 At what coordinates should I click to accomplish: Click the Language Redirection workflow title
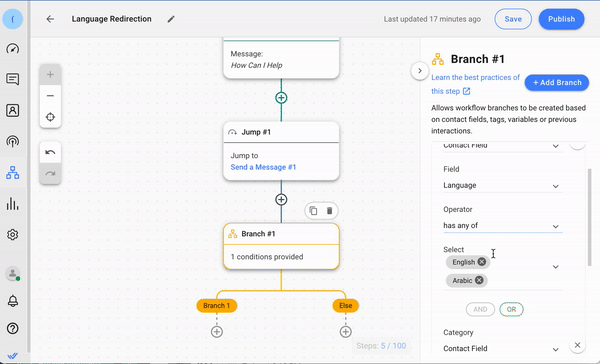(x=111, y=19)
